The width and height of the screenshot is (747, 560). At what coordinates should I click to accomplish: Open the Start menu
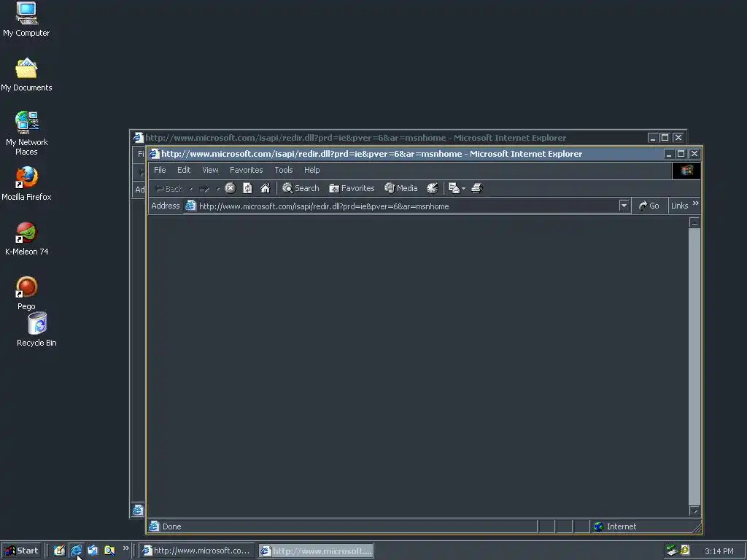click(x=22, y=551)
